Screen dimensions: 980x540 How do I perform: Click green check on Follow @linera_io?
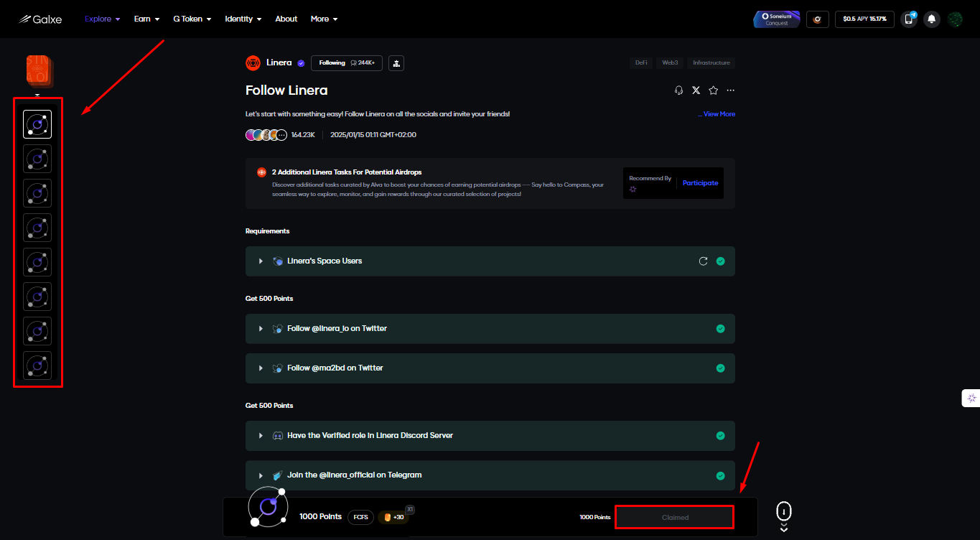[720, 329]
